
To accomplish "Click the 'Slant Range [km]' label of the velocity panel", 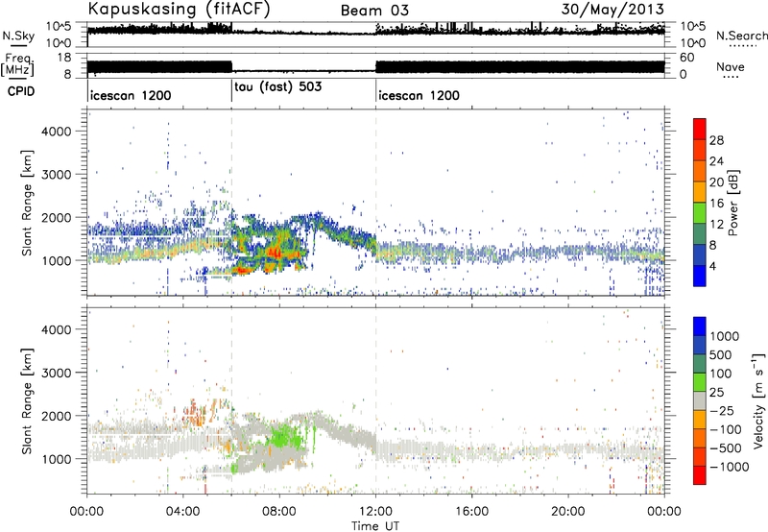I will (x=28, y=400).
